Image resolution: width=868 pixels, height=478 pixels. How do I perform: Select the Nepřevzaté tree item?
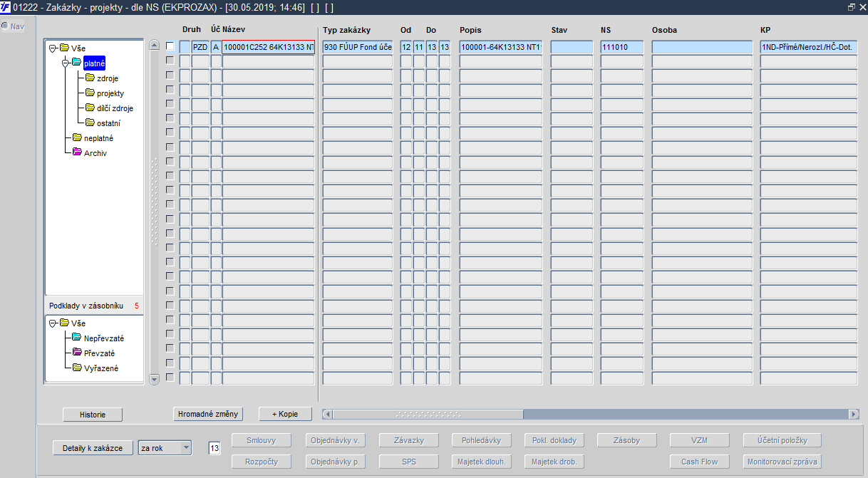pyautogui.click(x=103, y=338)
